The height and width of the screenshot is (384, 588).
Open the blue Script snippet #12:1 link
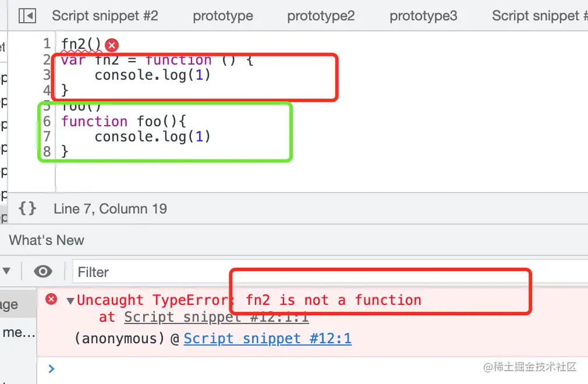267,339
